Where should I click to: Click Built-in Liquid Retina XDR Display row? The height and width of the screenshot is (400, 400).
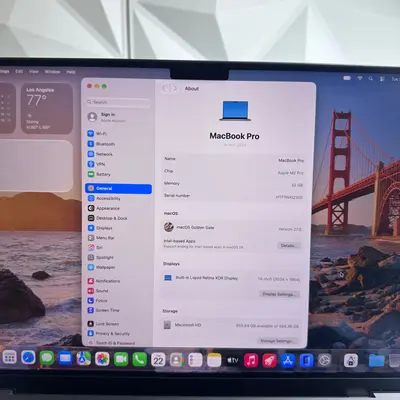click(232, 278)
